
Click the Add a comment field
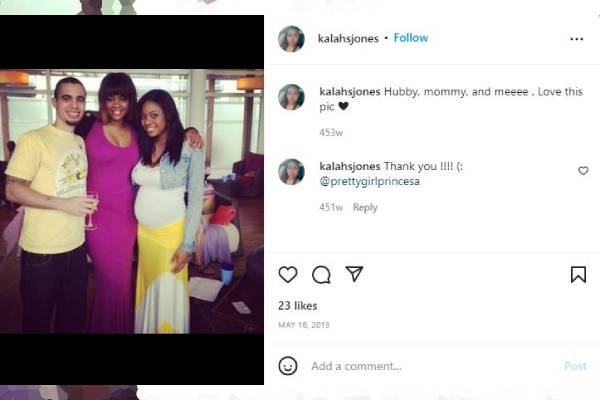pyautogui.click(x=420, y=366)
